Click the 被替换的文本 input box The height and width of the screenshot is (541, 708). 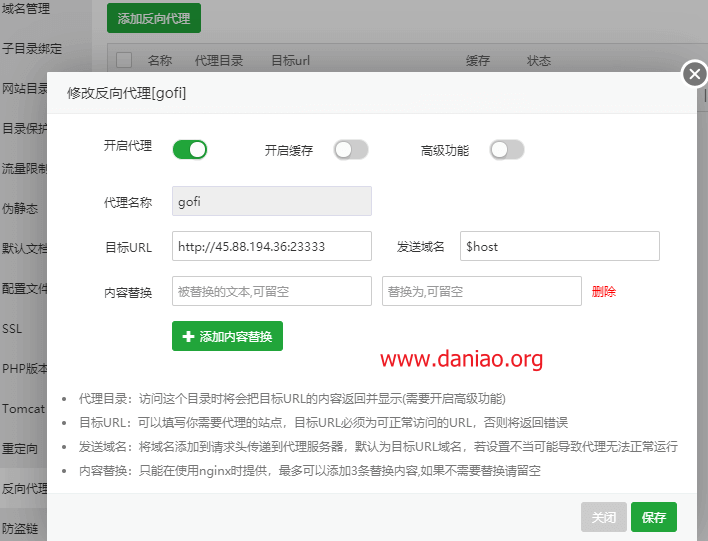pyautogui.click(x=271, y=291)
